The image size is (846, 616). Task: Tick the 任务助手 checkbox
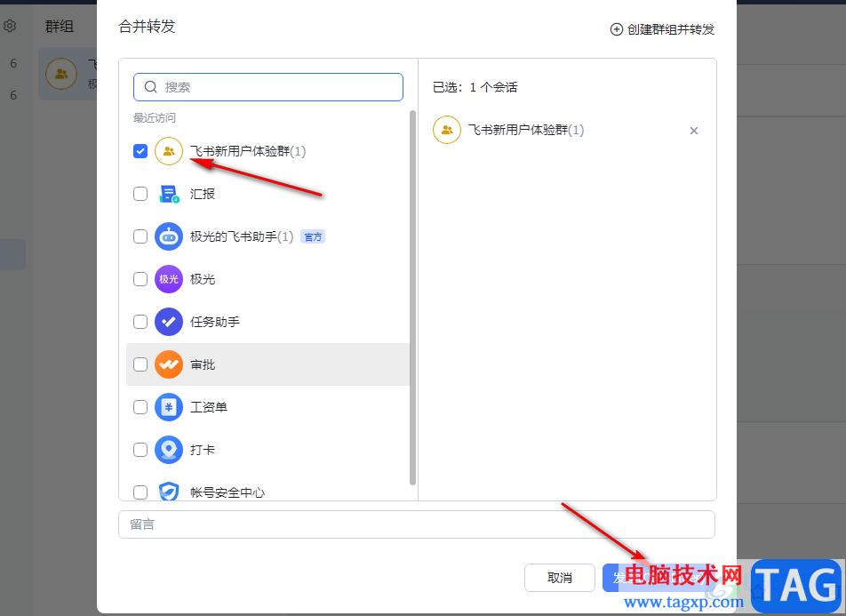(x=140, y=322)
